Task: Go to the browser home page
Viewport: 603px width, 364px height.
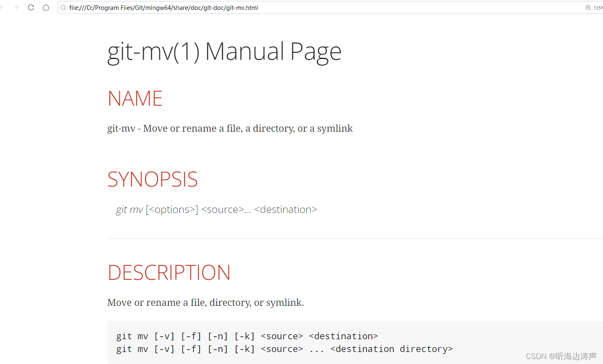Action: click(46, 7)
